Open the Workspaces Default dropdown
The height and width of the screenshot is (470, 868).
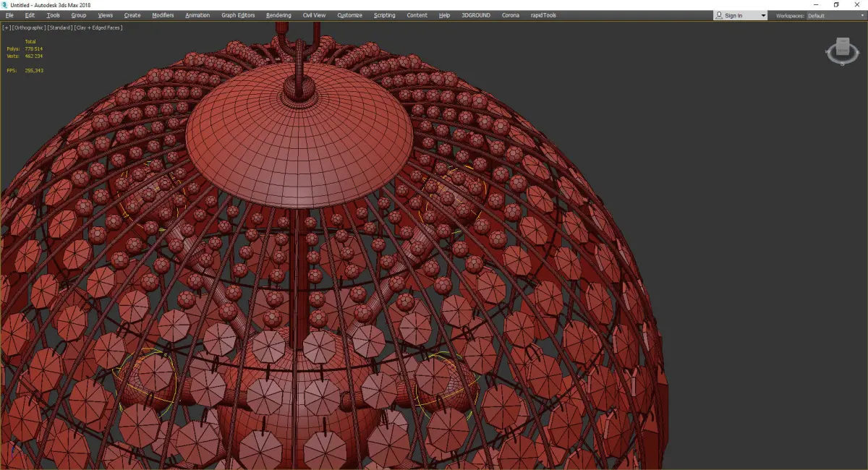coord(835,15)
